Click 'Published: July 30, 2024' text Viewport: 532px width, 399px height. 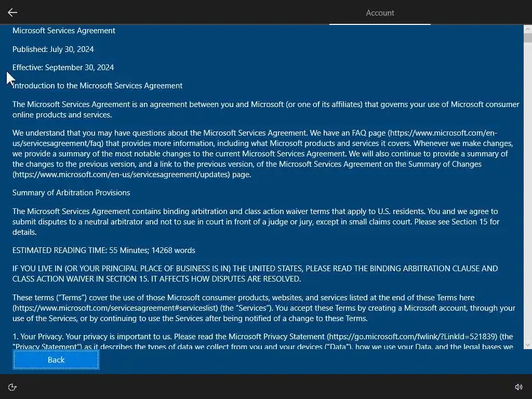pos(53,49)
